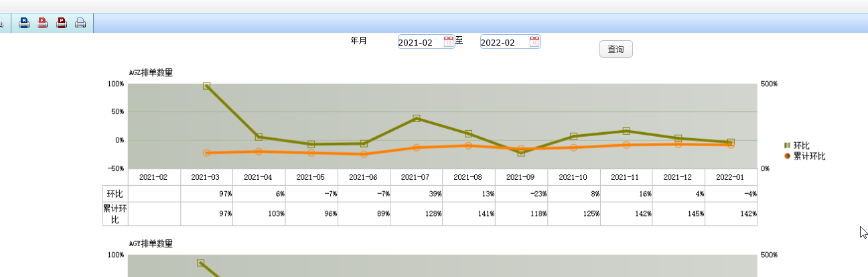The width and height of the screenshot is (868, 277).
Task: Click the 2021-02 column header in table
Action: 154,177
